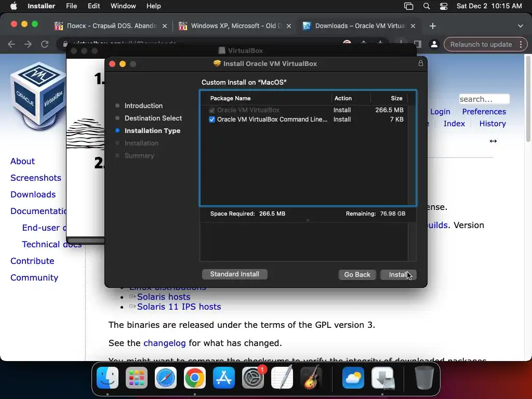This screenshot has height=399, width=532.
Task: Open the Contribute sidebar link
Action: click(32, 261)
